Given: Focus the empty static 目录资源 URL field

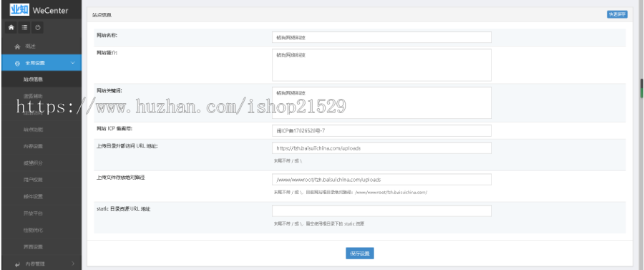Looking at the screenshot, I should click(x=381, y=211).
